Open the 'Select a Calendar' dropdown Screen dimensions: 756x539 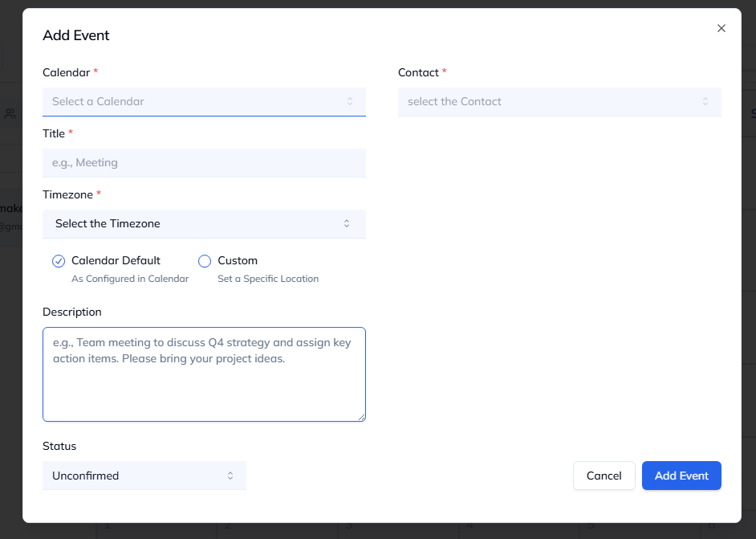click(x=193, y=102)
